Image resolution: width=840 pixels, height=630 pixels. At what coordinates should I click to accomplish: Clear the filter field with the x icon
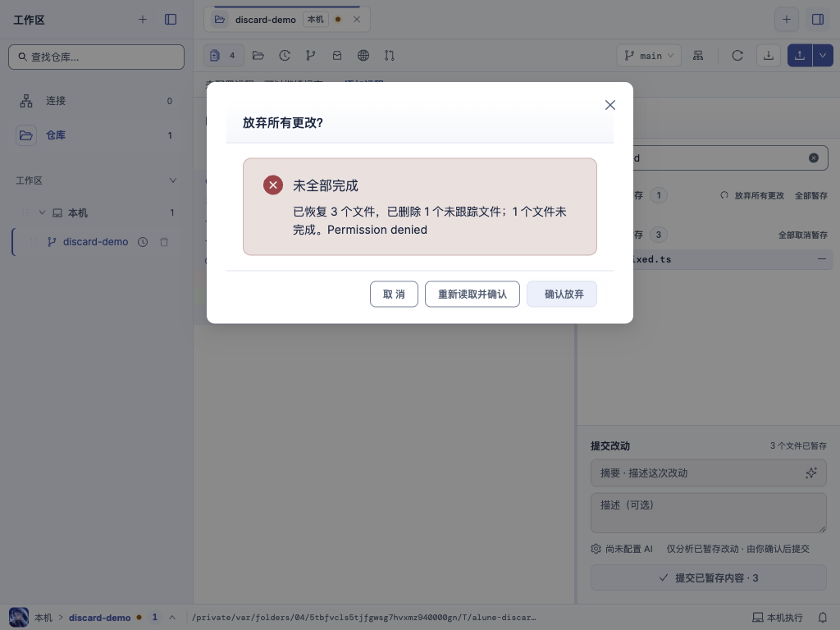[x=813, y=158]
